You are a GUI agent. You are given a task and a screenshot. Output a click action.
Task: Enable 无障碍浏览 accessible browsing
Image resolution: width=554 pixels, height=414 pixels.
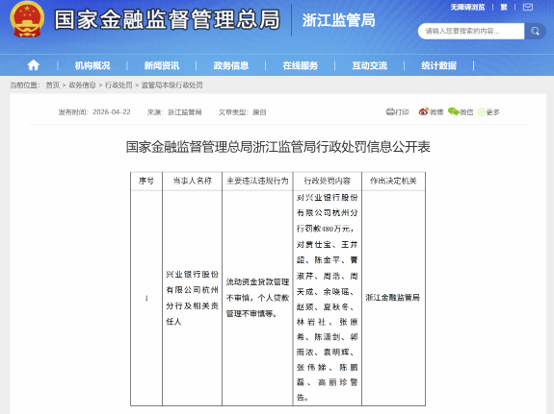click(x=467, y=7)
